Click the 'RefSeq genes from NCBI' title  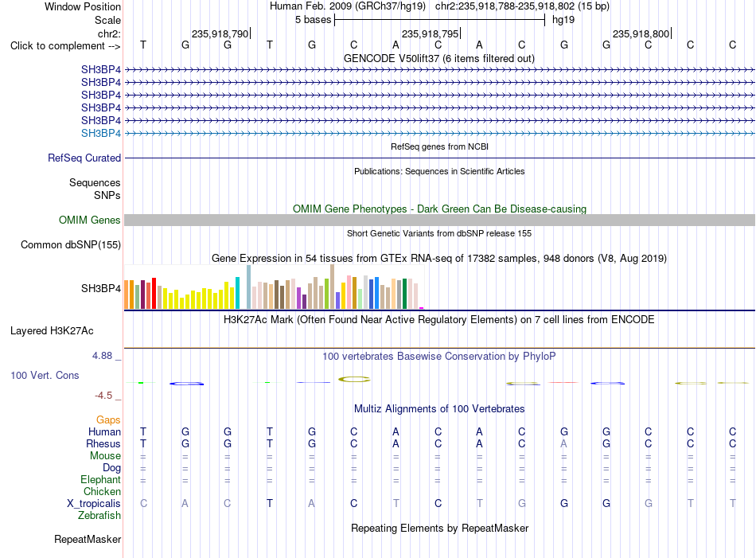click(439, 146)
